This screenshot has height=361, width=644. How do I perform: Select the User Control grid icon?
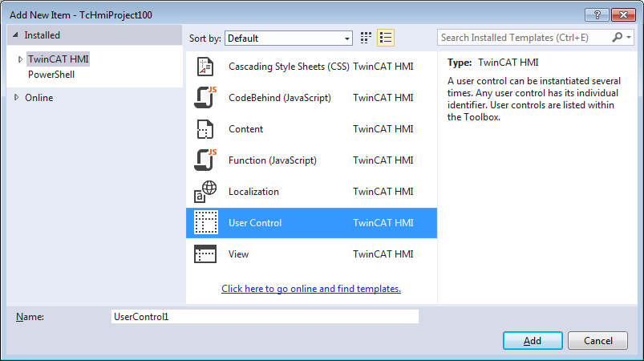(206, 222)
